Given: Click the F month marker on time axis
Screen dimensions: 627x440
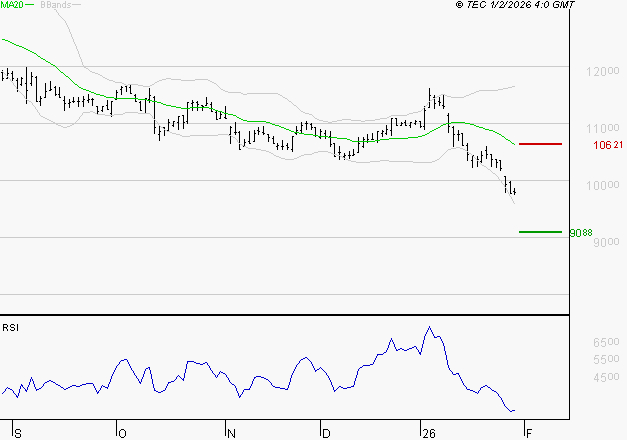Looking at the screenshot, I should 529,434.
